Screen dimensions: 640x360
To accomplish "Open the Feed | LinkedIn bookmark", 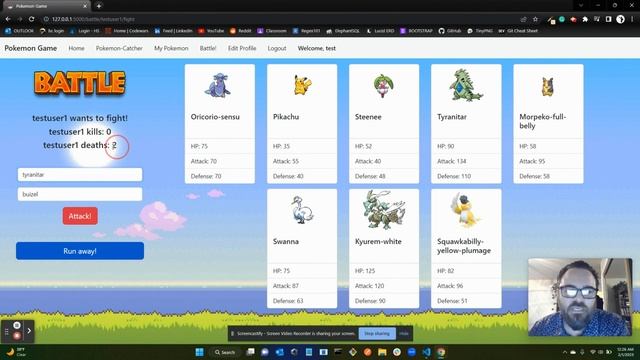I will coord(173,31).
